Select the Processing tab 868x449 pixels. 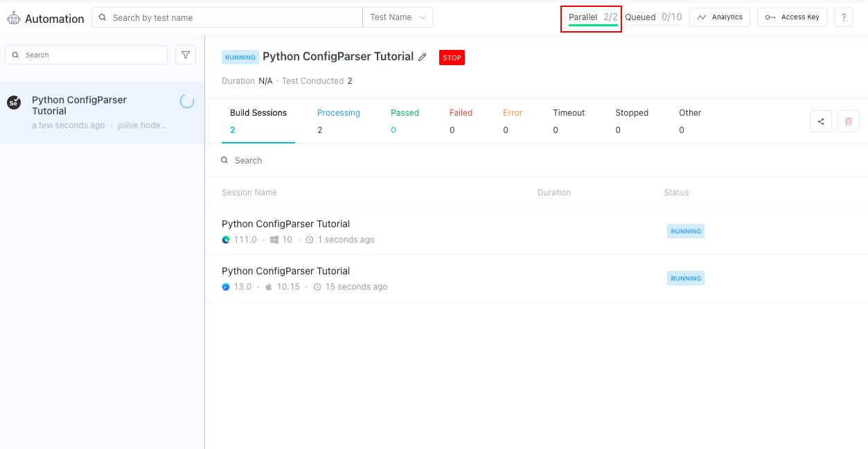coord(338,121)
